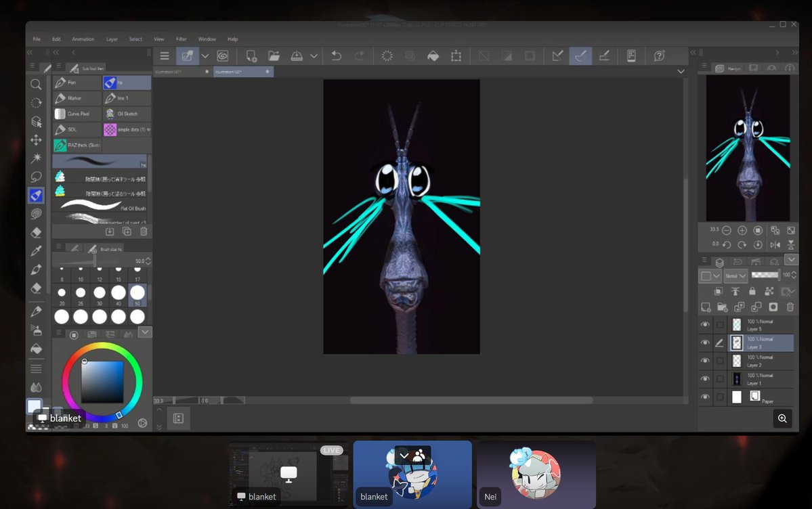Click the Scale/Rotate transform icon
The image size is (812, 509).
[x=456, y=56]
